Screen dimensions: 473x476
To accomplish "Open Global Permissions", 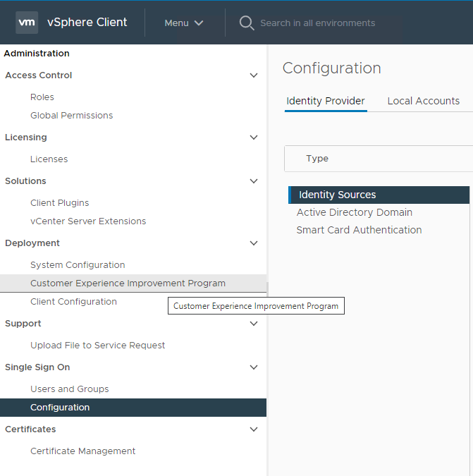I will (x=72, y=116).
